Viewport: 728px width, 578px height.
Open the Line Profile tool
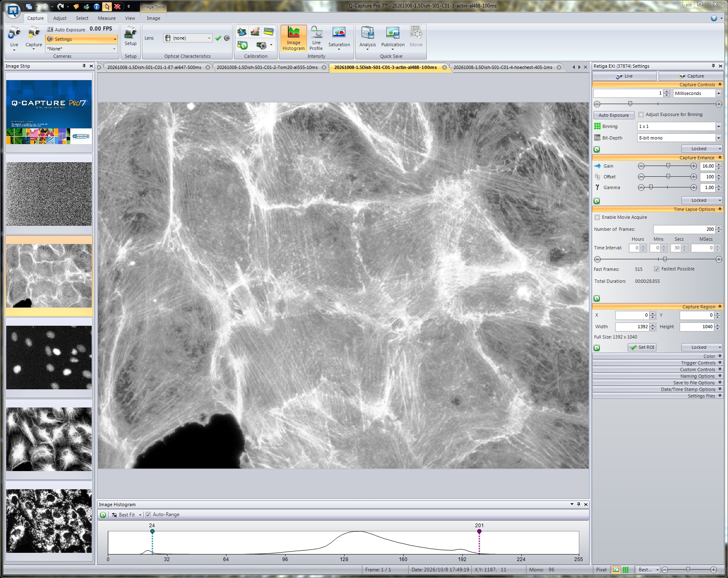click(x=316, y=38)
